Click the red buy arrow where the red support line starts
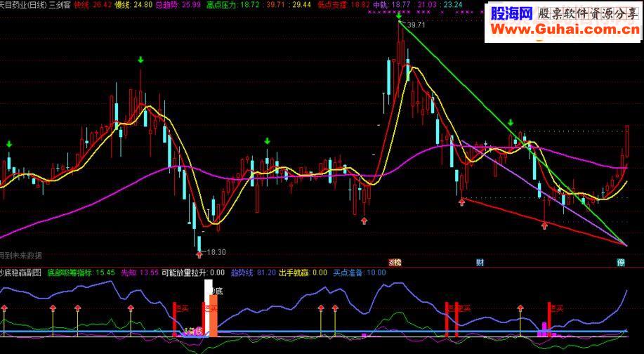This screenshot has width=644, height=354. tap(462, 202)
